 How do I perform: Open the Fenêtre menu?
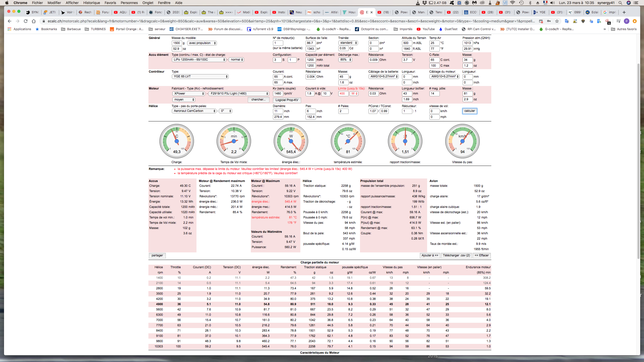coord(164,3)
